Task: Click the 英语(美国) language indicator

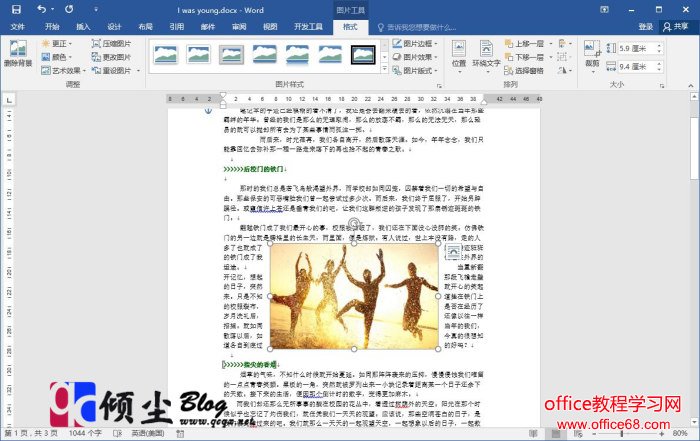Action: tap(148, 433)
